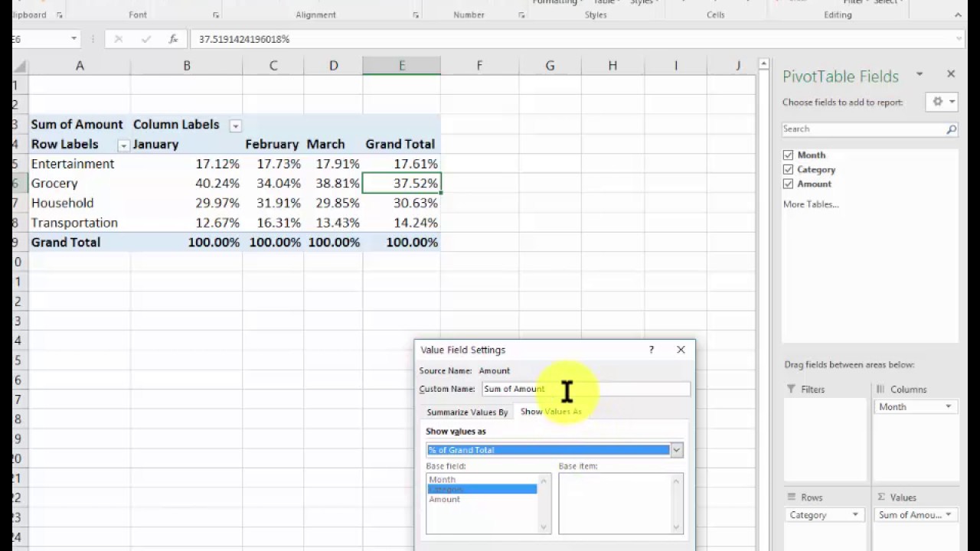This screenshot has width=980, height=551.
Task: Open the Column Labels filter dropdown
Action: click(235, 126)
